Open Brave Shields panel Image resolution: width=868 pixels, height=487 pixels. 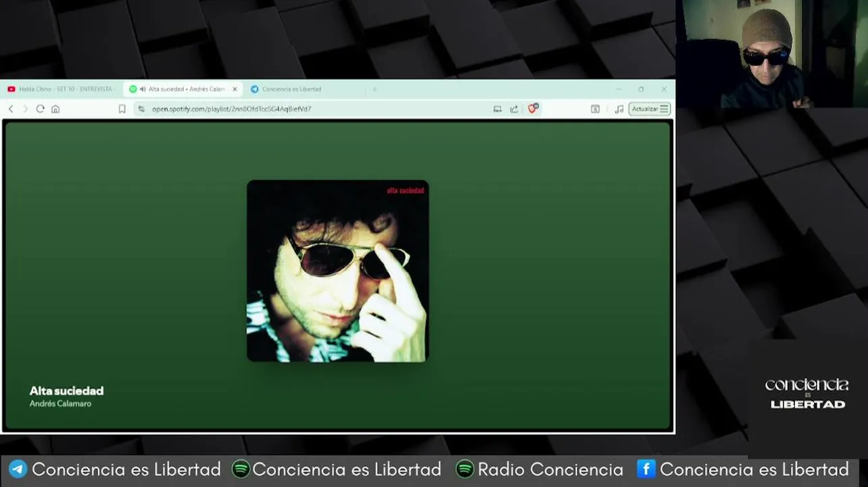coord(533,108)
